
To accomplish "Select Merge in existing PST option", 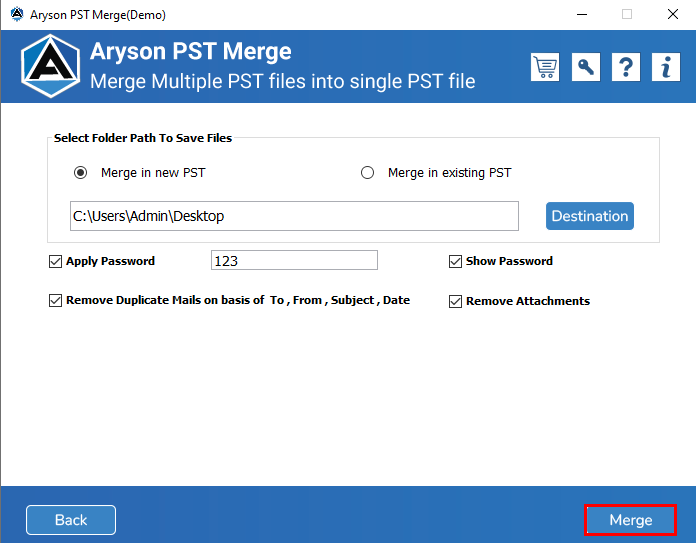I will click(x=367, y=172).
